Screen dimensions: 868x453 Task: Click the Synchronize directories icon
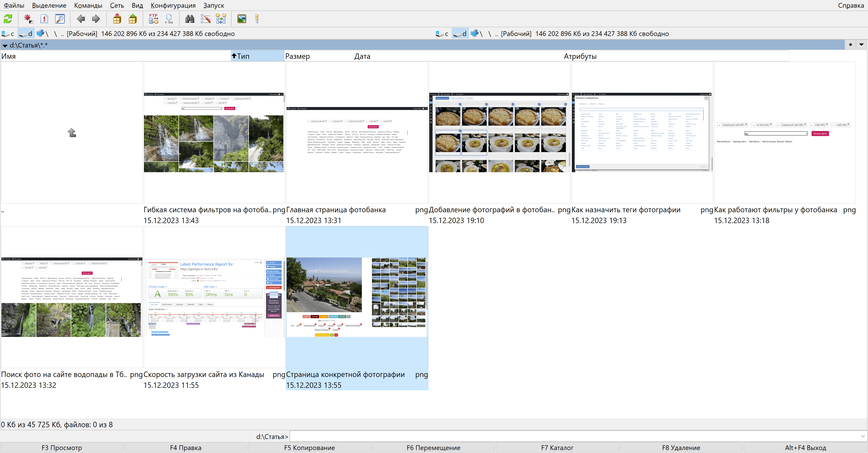click(221, 19)
